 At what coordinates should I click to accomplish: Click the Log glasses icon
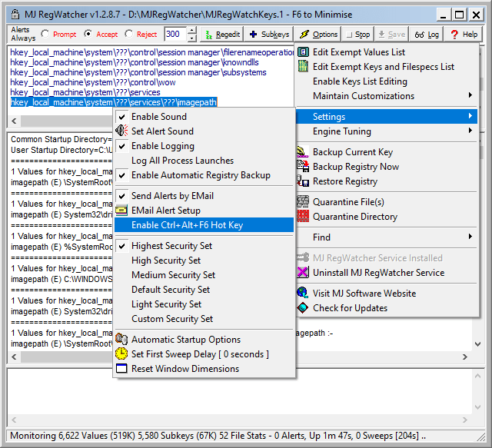click(419, 35)
